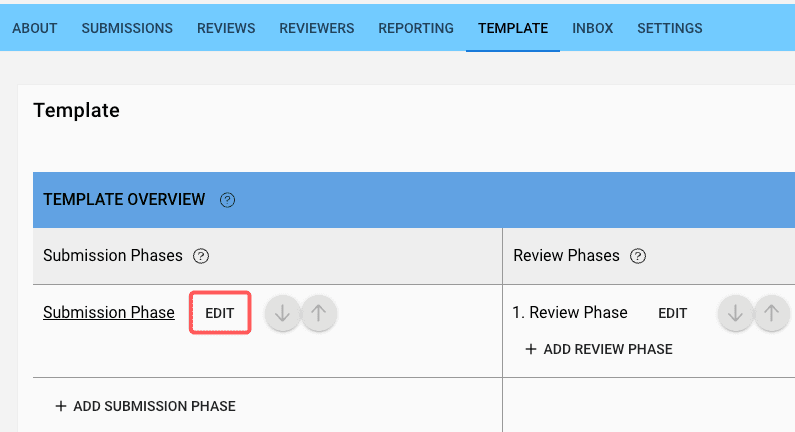The image size is (795, 432).
Task: Edit the Review Phase
Action: (x=673, y=313)
